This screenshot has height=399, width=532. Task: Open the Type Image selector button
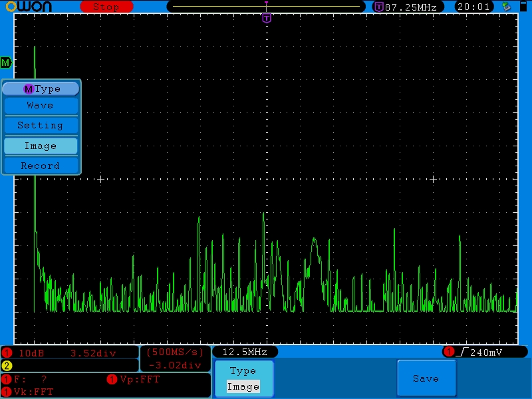[x=243, y=379]
